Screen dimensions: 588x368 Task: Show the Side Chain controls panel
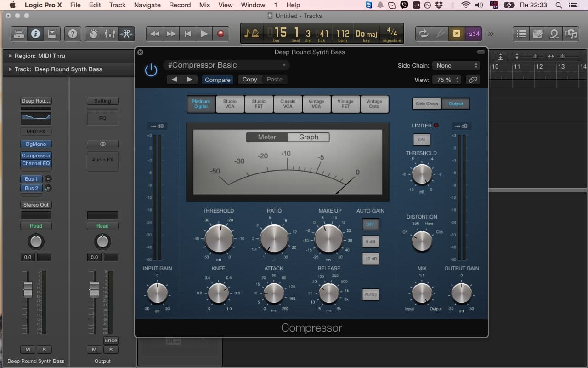427,104
